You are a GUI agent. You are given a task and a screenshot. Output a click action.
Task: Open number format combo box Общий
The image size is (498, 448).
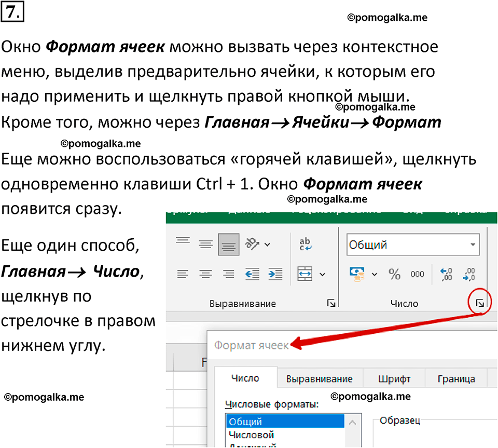tap(413, 245)
